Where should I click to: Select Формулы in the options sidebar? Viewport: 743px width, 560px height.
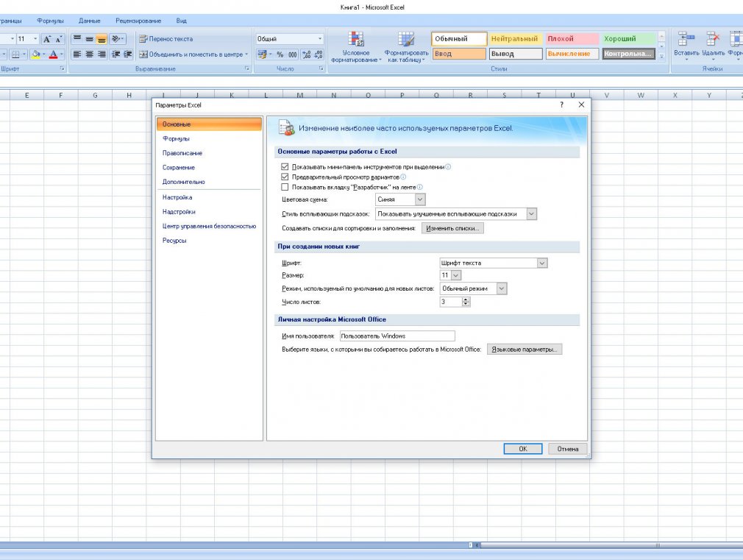click(209, 138)
